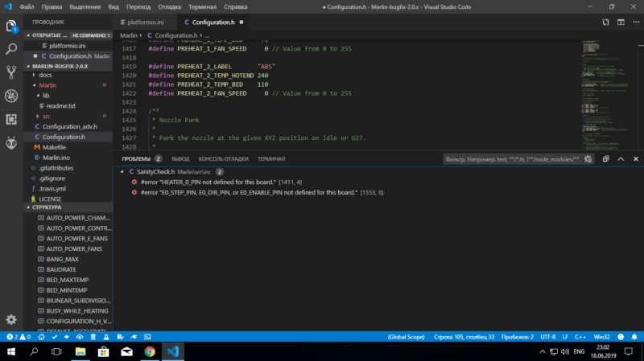This screenshot has height=361, width=644.
Task: Click the compare changes icon in editor toolbar
Action: tap(606, 23)
